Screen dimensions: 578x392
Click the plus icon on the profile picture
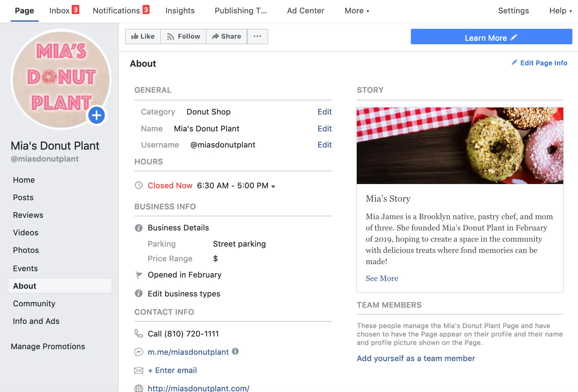[96, 115]
